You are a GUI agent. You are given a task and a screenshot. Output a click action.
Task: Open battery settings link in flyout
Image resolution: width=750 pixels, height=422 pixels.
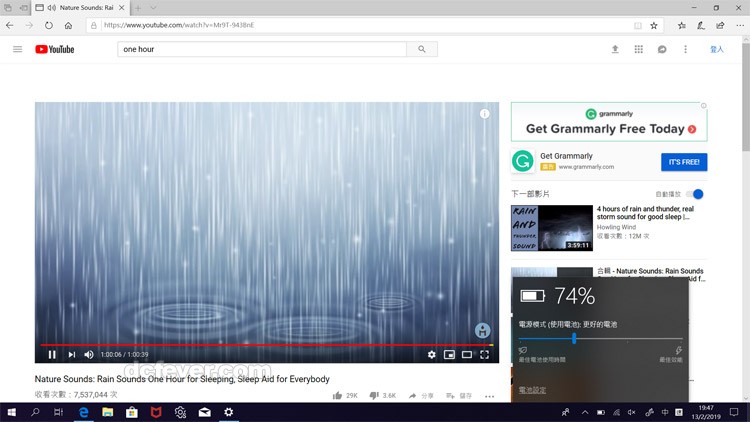coord(532,390)
